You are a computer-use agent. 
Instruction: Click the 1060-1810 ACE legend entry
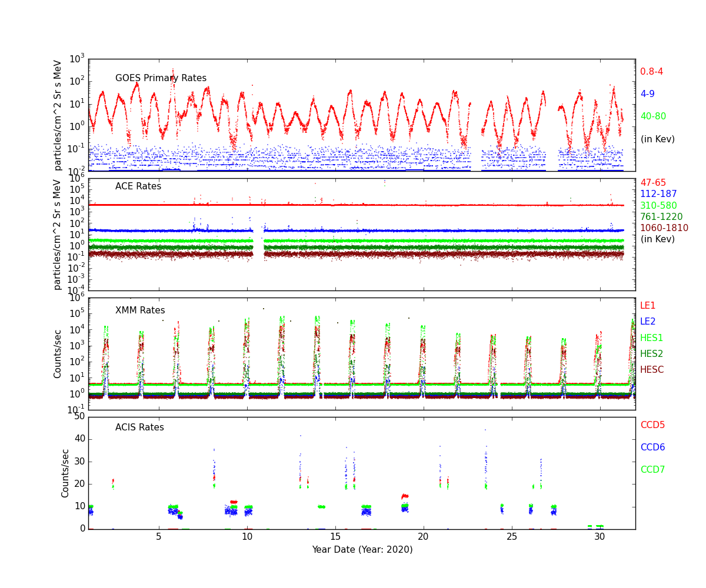(664, 228)
